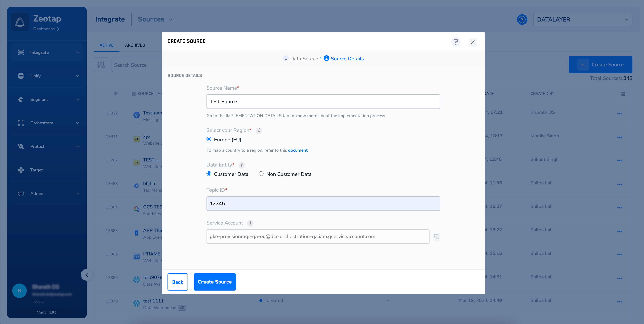
Task: Click info icon next to Select your Region
Action: 259,131
